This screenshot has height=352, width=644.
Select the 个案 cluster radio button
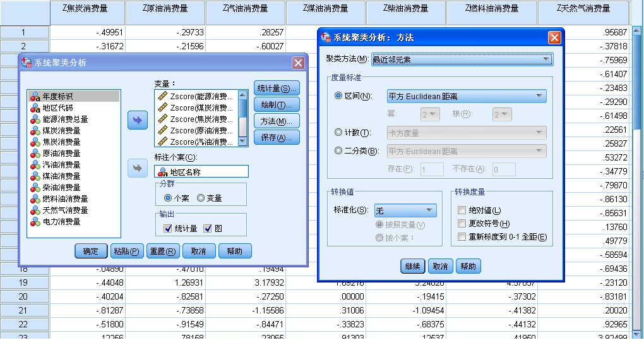pyautogui.click(x=167, y=198)
